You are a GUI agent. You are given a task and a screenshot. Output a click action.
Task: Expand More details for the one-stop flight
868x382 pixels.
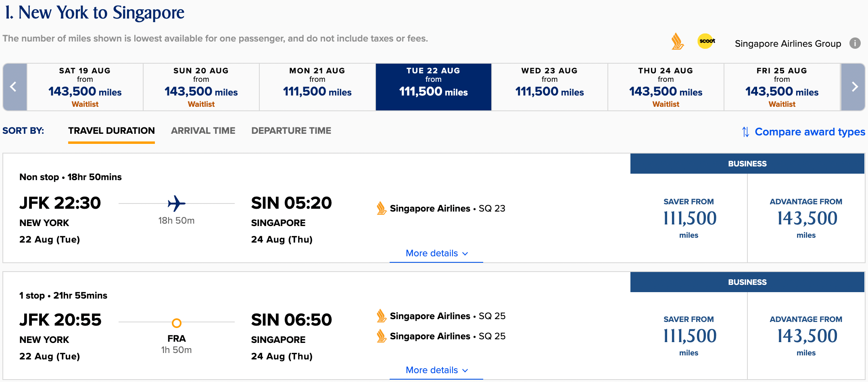click(x=436, y=370)
